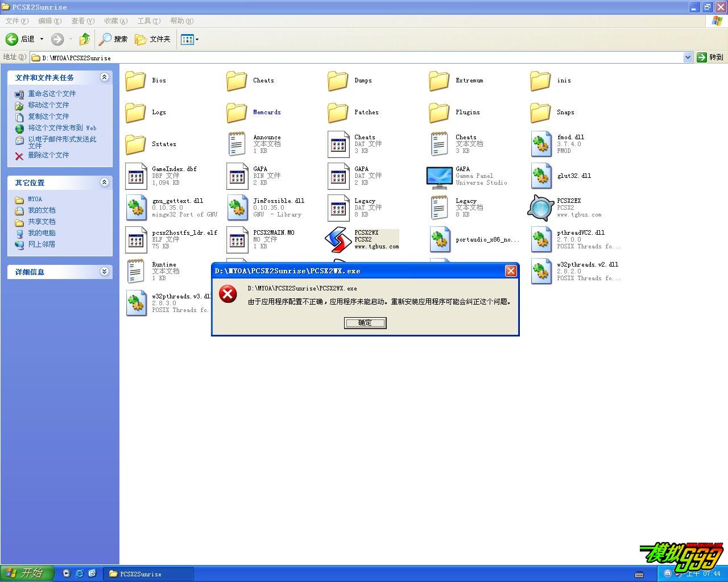Open the Help (帮助) menu
Screen dimensions: 728x582
tap(181, 21)
